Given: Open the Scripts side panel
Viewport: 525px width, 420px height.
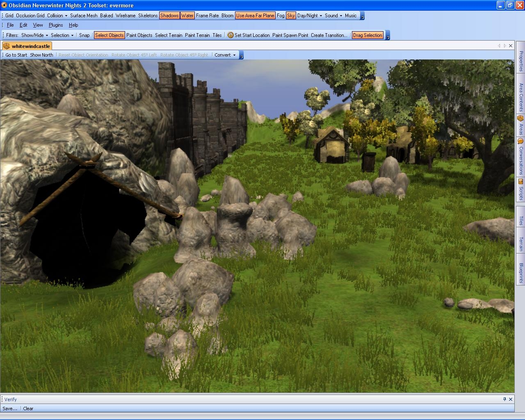Looking at the screenshot, I should (x=520, y=189).
